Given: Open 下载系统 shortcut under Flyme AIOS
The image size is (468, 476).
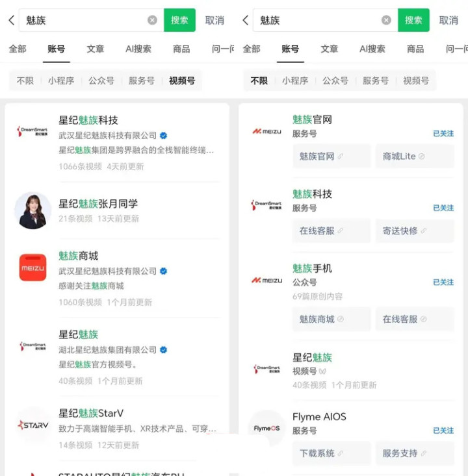Looking at the screenshot, I should click(331, 453).
